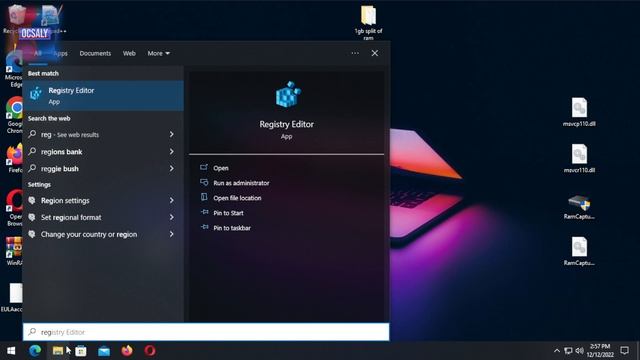640x360 pixels.
Task: Pin Registry Editor to Start
Action: point(228,213)
